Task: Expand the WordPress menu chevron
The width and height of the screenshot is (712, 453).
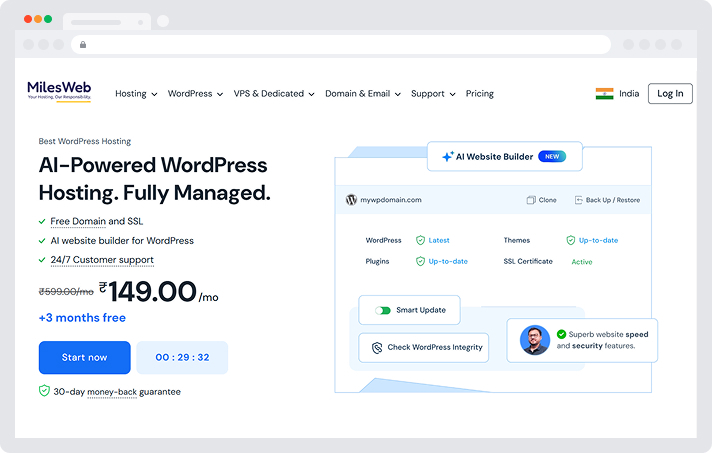Action: [x=220, y=94]
